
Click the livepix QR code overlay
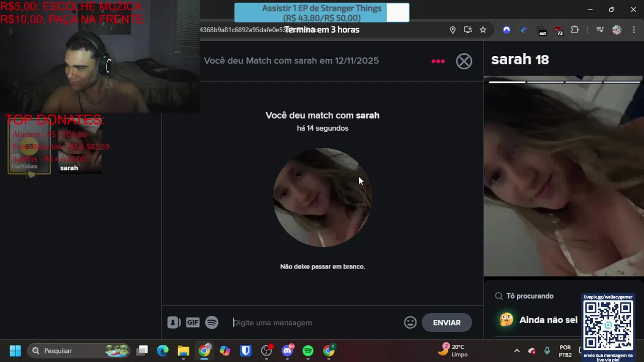click(608, 326)
